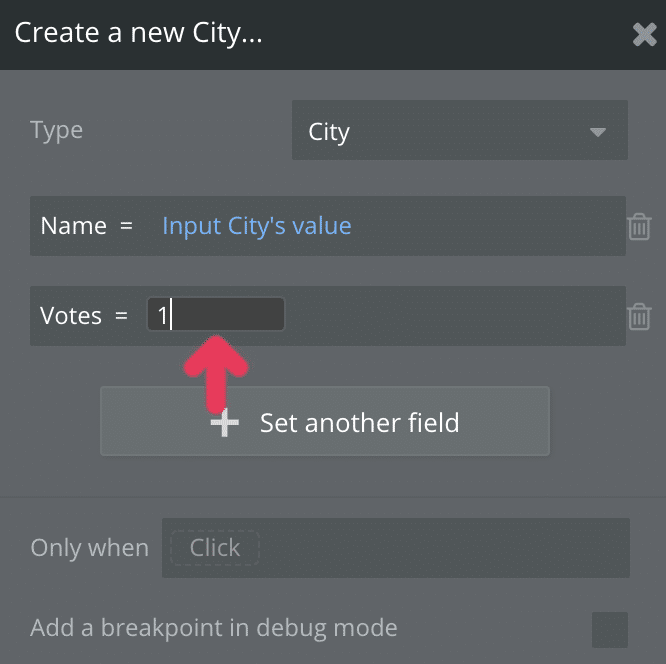The height and width of the screenshot is (664, 666).
Task: Edit the Input City's value expression
Action: click(256, 226)
